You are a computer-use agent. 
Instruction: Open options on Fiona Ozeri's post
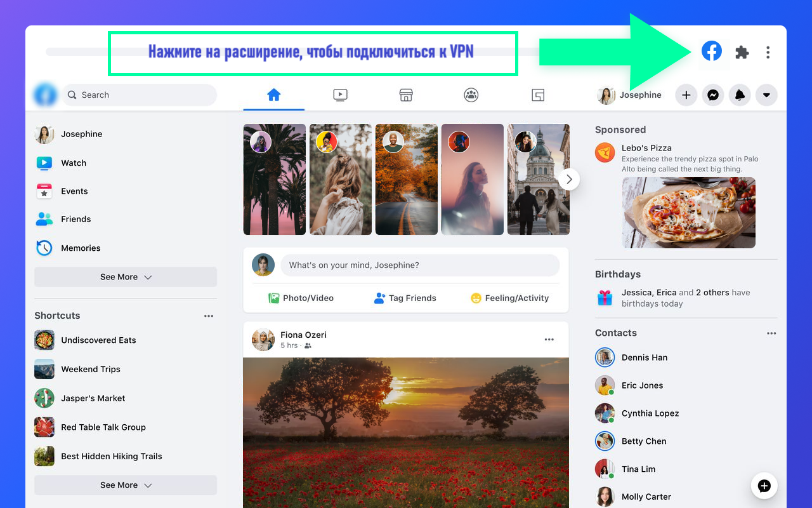(549, 339)
